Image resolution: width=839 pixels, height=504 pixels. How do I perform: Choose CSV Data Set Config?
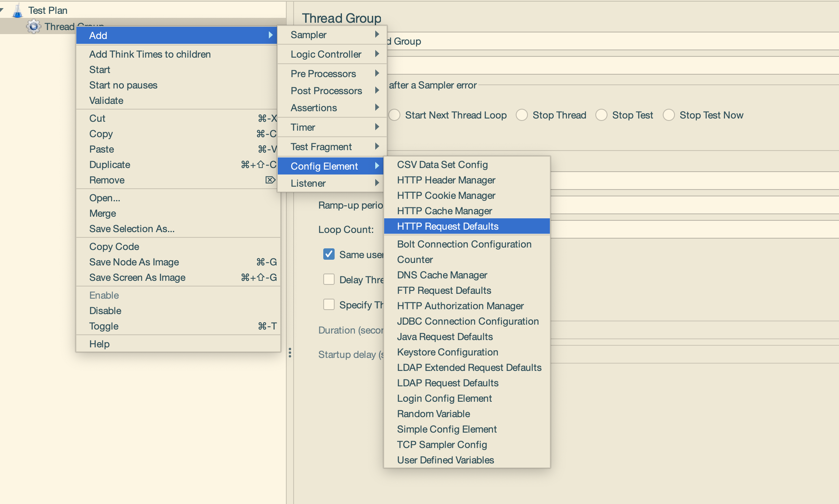(442, 165)
